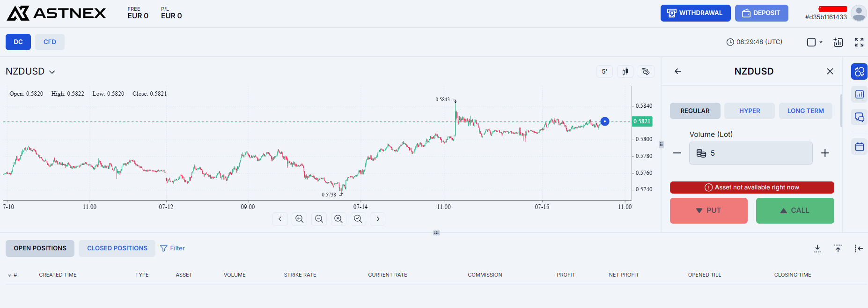Open the bar chart statistics sidebar icon
This screenshot has width=868, height=308.
pyautogui.click(x=859, y=94)
